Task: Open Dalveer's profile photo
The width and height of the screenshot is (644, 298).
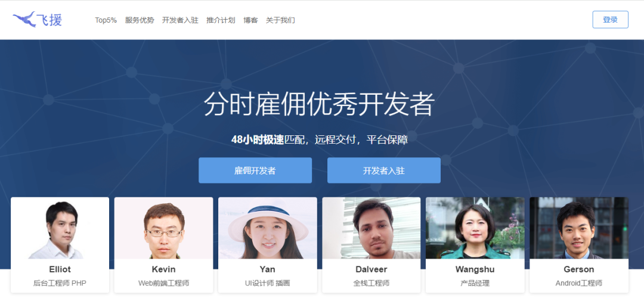Action: tap(371, 228)
